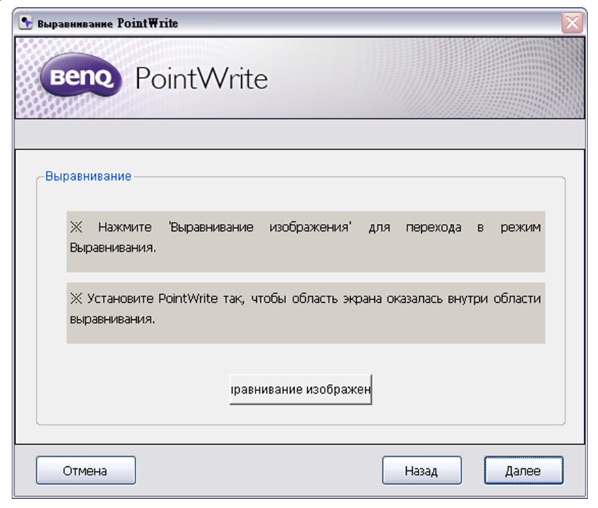Cancel the wizard with Отмена
Screen dimensions: 598x508
(x=86, y=471)
